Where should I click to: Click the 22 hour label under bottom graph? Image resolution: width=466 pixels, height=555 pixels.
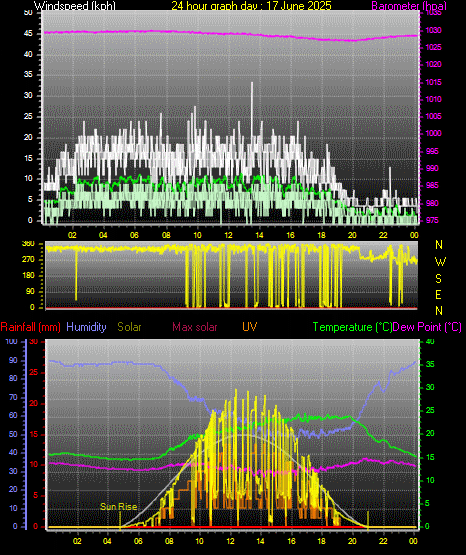pyautogui.click(x=383, y=541)
